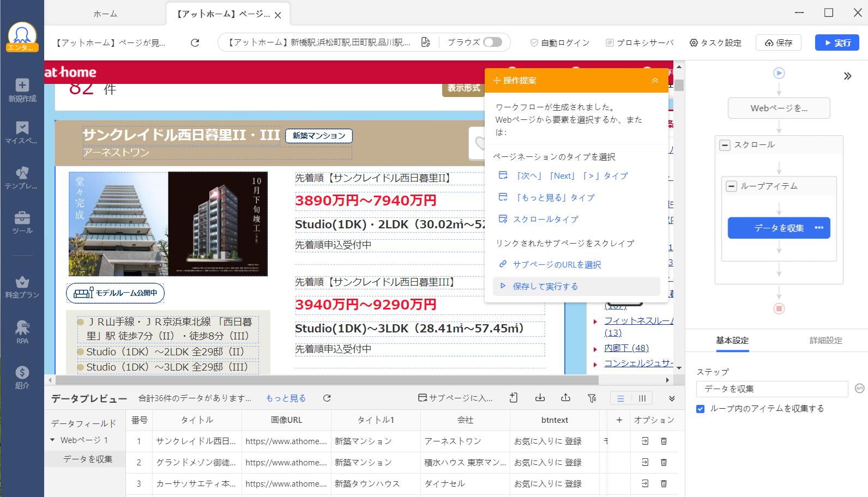Switch data preview to column view
The image size is (868, 497).
pos(642,399)
